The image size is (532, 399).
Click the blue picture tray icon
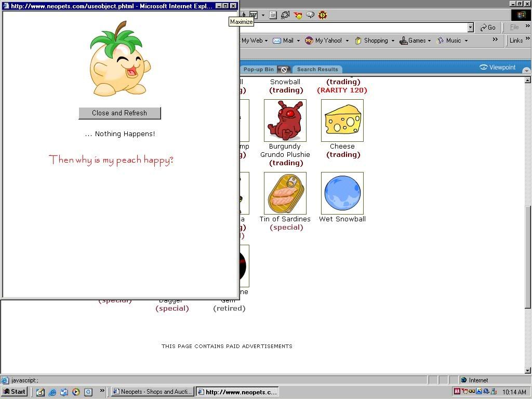click(478, 391)
